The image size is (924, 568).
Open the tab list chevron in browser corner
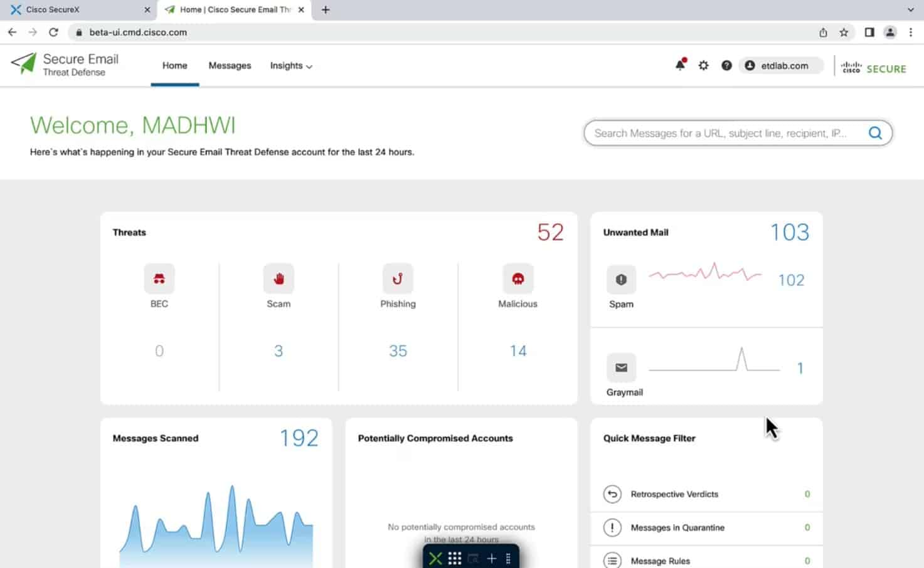coord(910,9)
